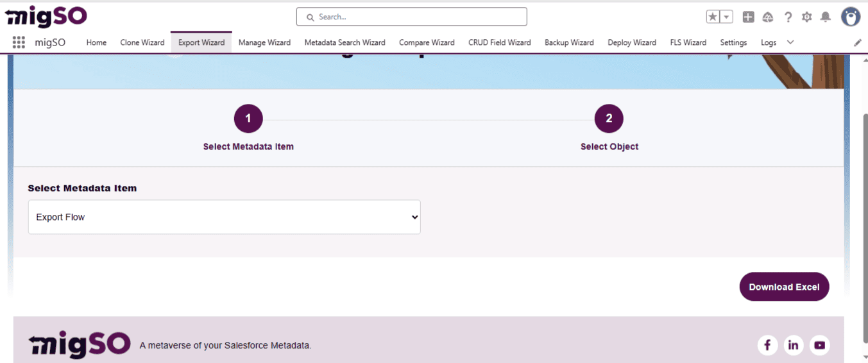Open the Settings tab

click(x=733, y=42)
